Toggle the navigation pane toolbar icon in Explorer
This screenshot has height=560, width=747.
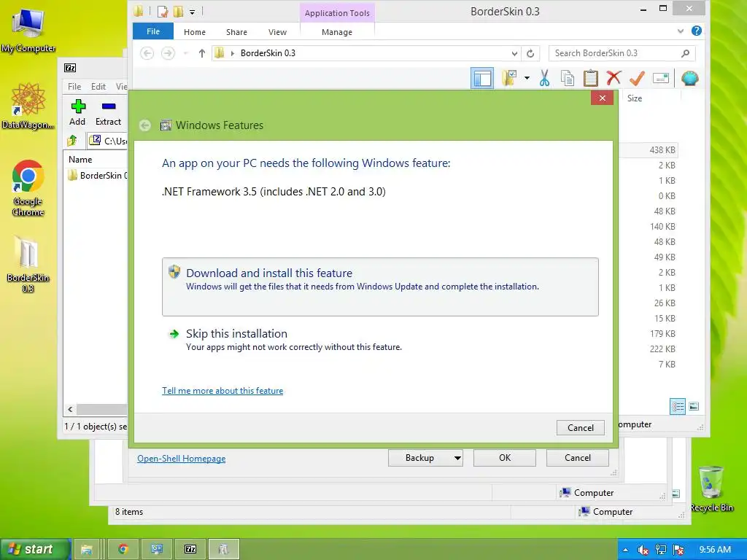[481, 78]
